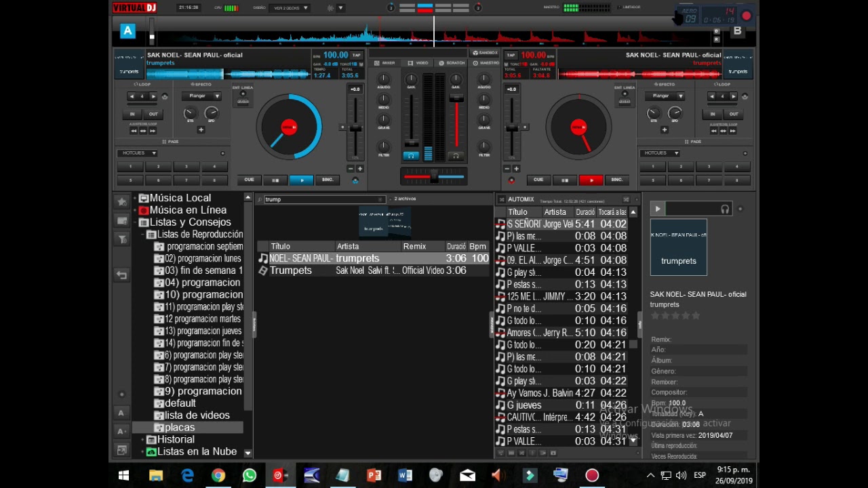Viewport: 868px width, 488px height.
Task: Open the SANDBOX tab
Action: (x=485, y=53)
